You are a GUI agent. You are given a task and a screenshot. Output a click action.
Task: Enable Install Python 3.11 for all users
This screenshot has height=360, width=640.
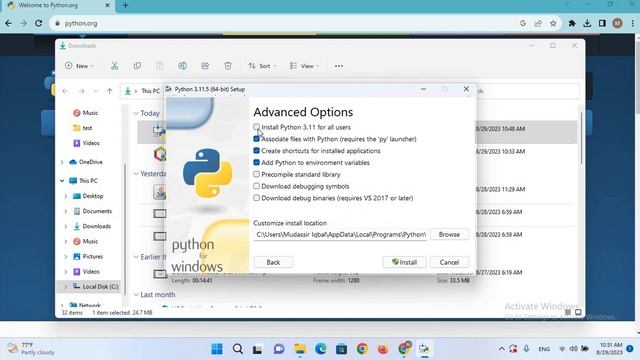click(x=256, y=127)
